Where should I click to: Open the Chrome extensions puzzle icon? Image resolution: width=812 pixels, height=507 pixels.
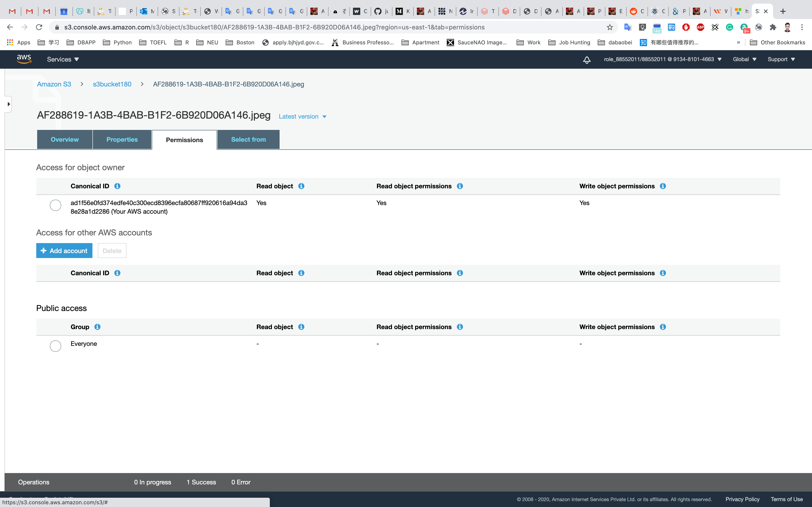773,27
